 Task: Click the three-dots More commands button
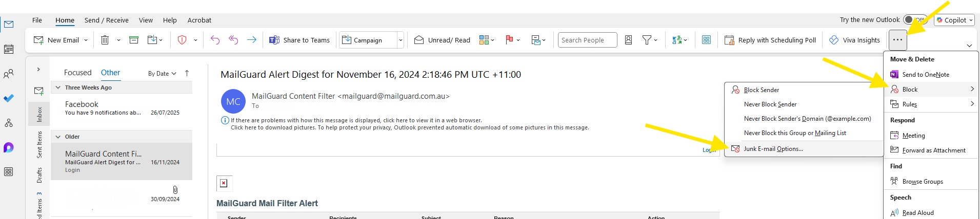point(897,40)
